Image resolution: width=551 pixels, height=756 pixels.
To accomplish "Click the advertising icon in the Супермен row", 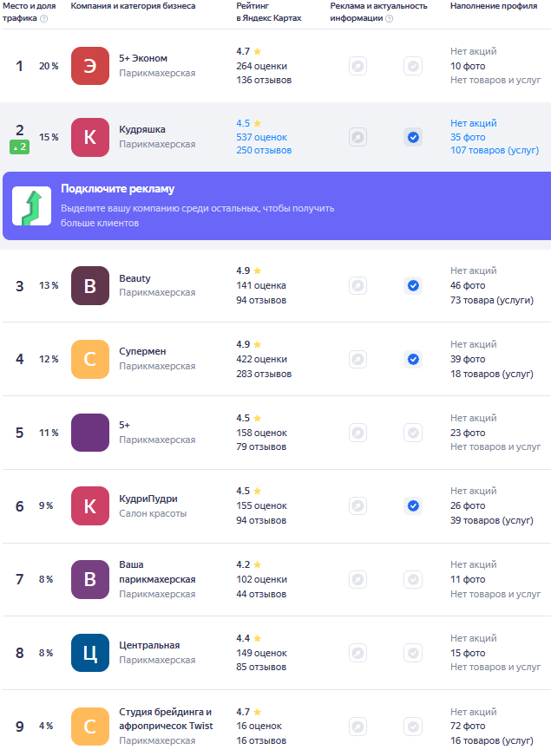I will pos(358,359).
